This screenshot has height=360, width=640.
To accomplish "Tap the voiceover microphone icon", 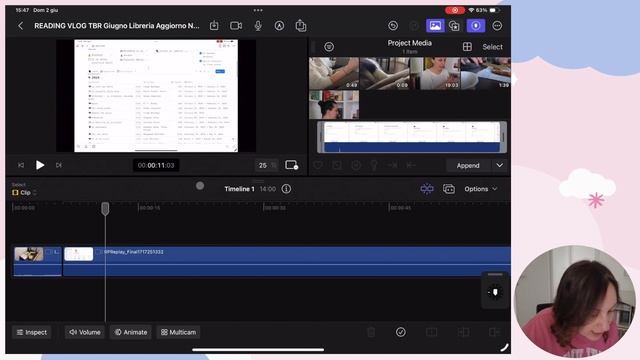I will (258, 26).
